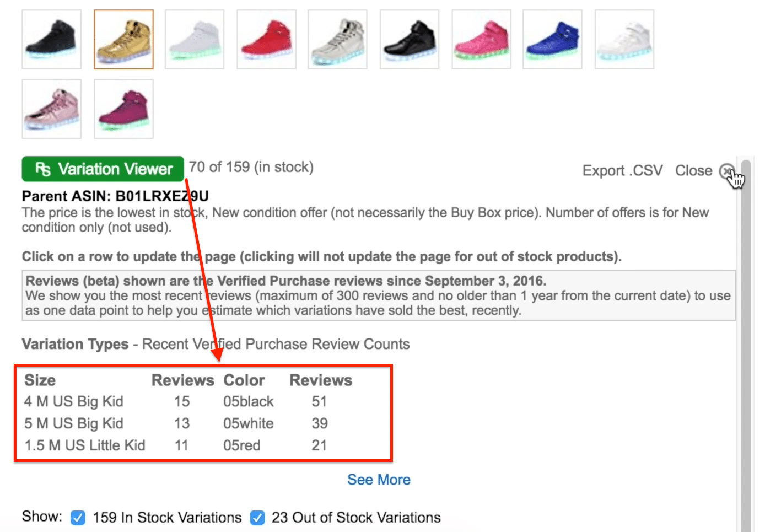Pick the metallic pink sneaker thumbnail

pyautogui.click(x=52, y=109)
